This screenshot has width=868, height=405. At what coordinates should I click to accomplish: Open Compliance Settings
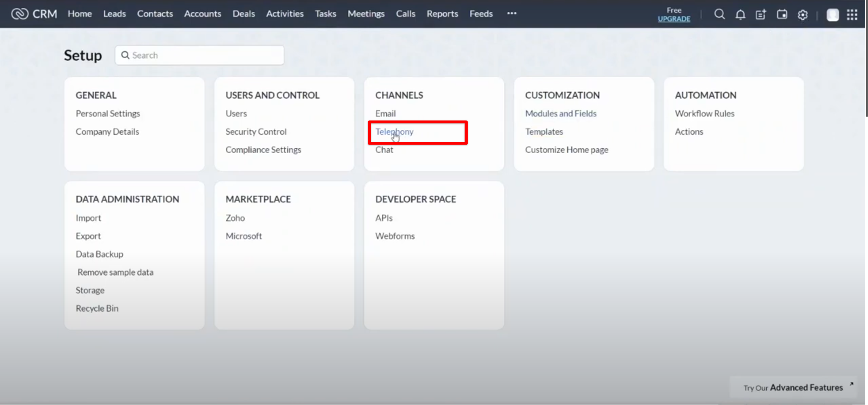click(263, 150)
